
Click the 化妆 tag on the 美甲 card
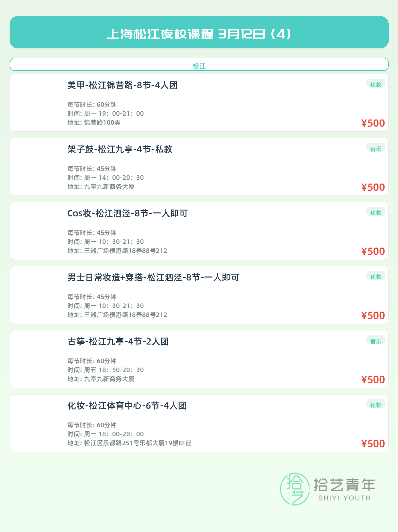click(x=376, y=84)
